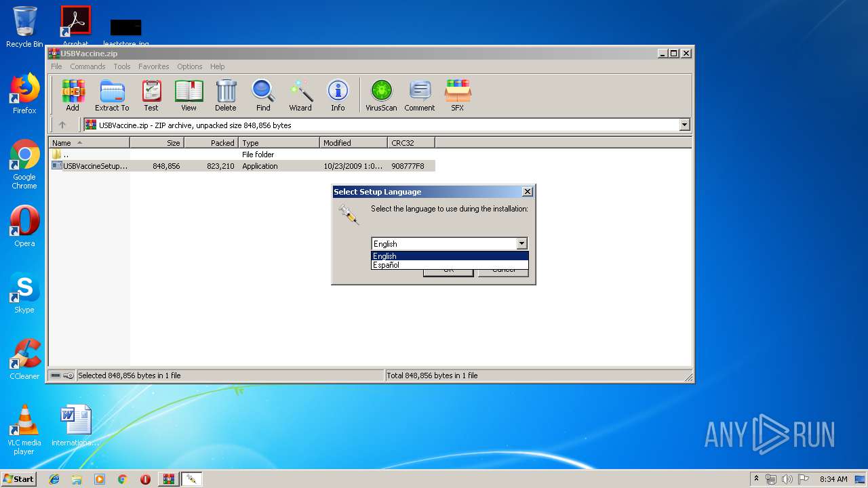Open the Start menu
The height and width of the screenshot is (488, 868).
click(18, 479)
